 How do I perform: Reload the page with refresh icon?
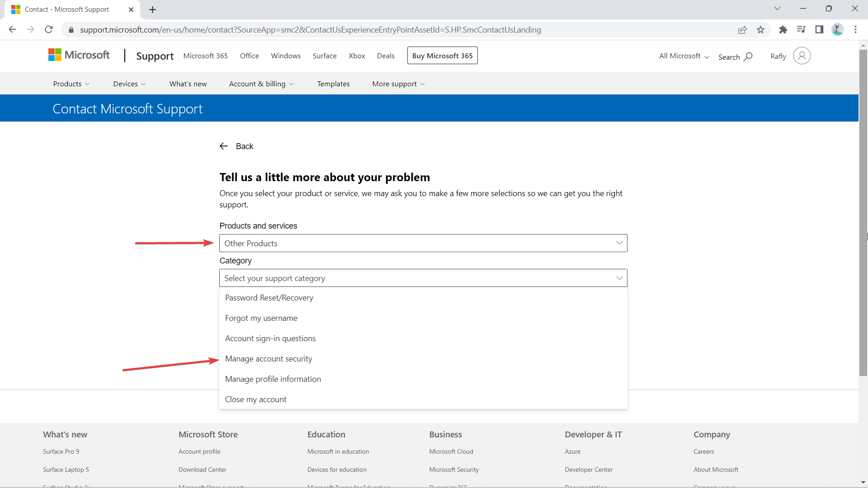click(x=49, y=29)
